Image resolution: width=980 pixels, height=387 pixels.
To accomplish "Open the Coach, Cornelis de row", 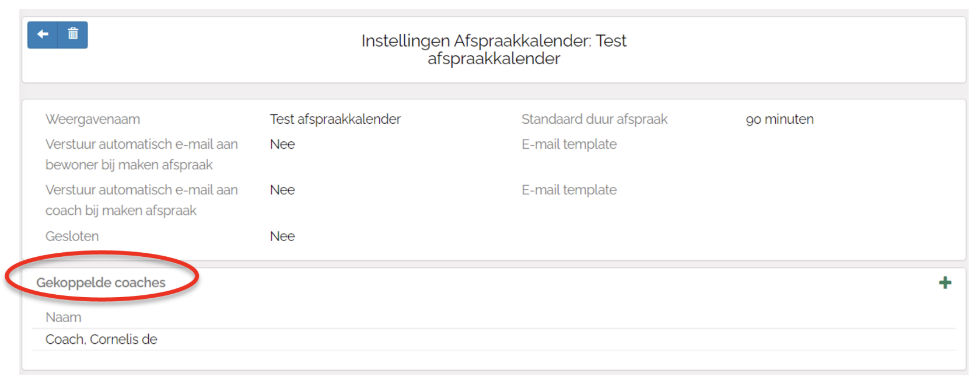I will tap(101, 340).
